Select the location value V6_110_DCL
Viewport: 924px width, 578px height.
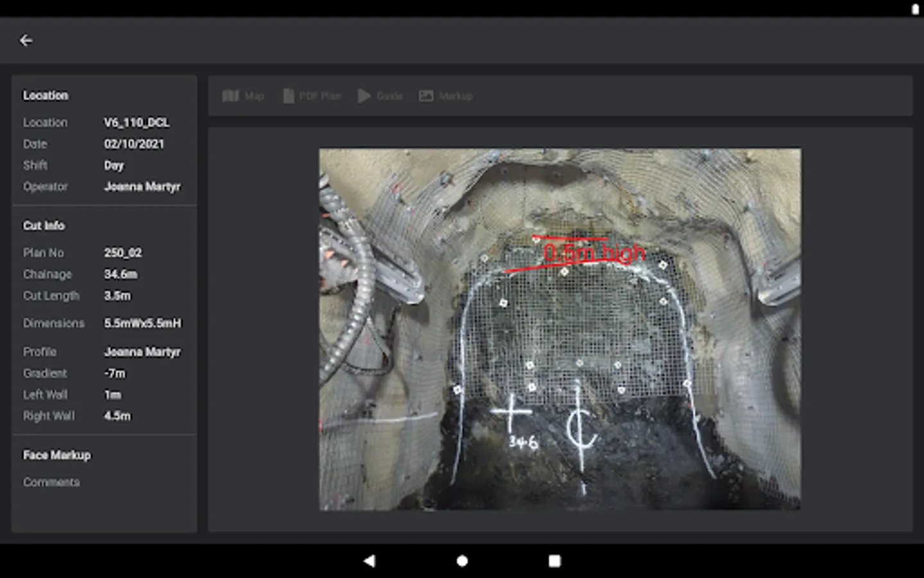pyautogui.click(x=137, y=122)
